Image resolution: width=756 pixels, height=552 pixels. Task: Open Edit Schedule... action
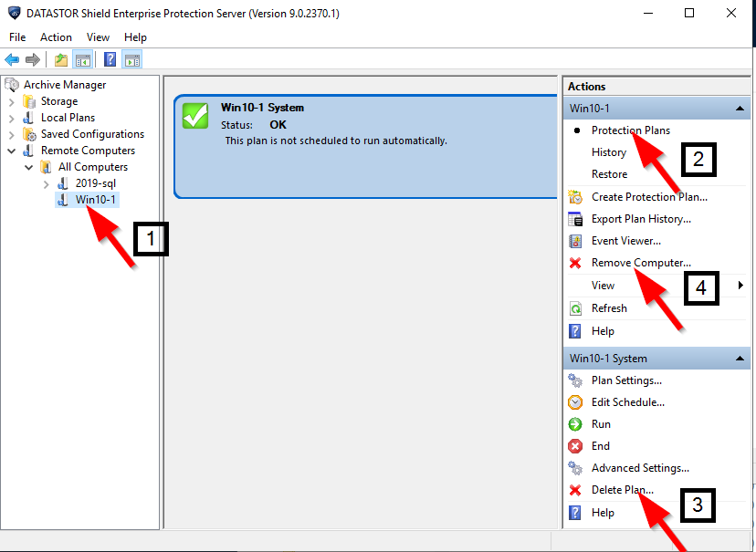[628, 402]
